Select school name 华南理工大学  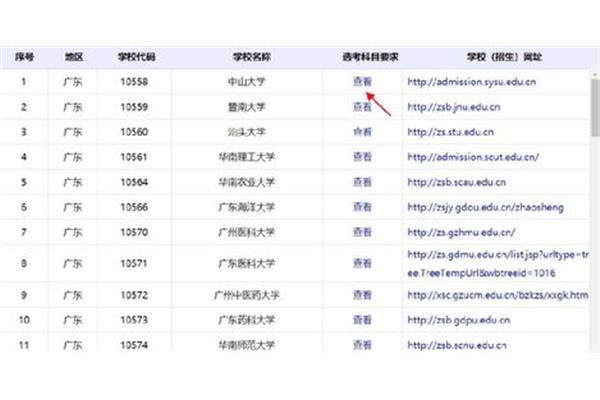(246, 157)
